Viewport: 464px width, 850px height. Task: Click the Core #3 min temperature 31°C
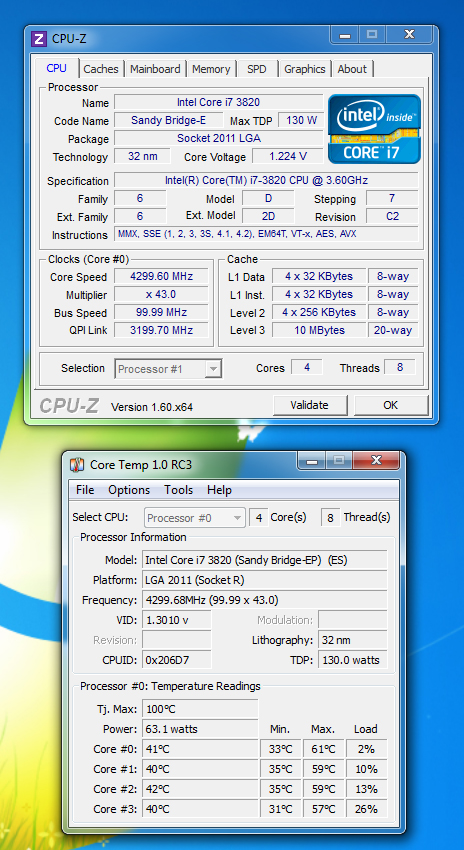281,809
